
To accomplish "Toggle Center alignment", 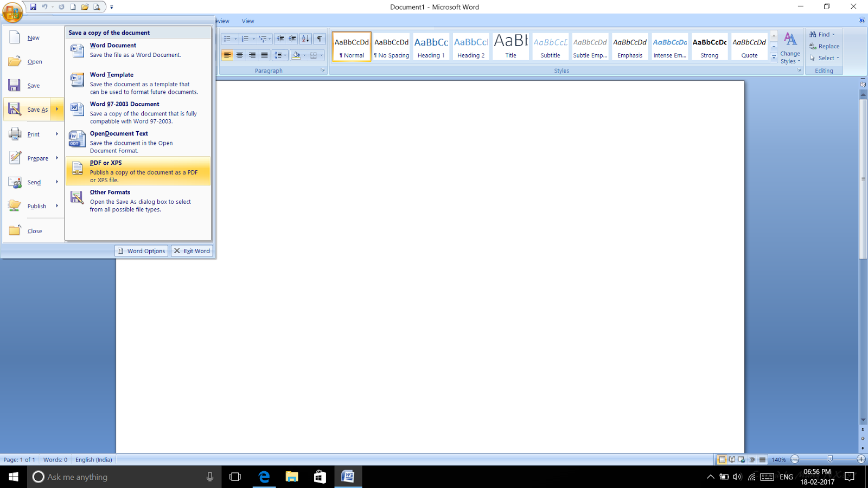I will (x=239, y=55).
